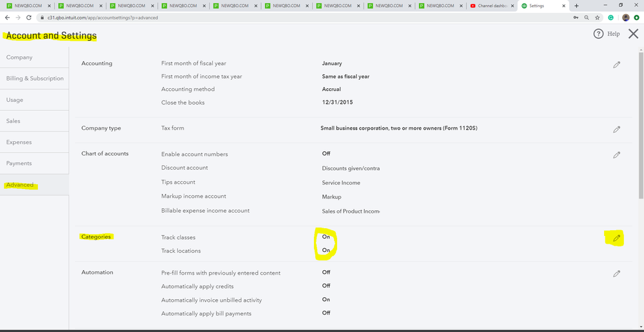Open Billable expense income account field
Viewport: 644px width, 332px height.
351,211
